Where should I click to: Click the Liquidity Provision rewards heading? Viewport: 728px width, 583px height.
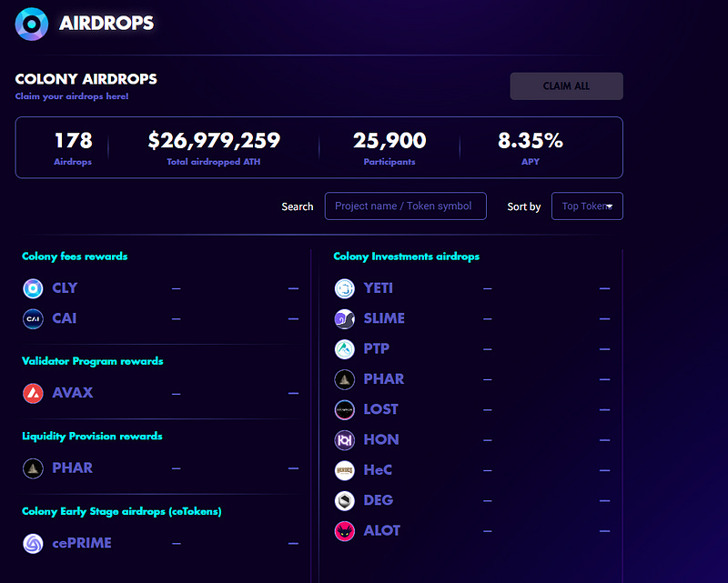pos(92,437)
